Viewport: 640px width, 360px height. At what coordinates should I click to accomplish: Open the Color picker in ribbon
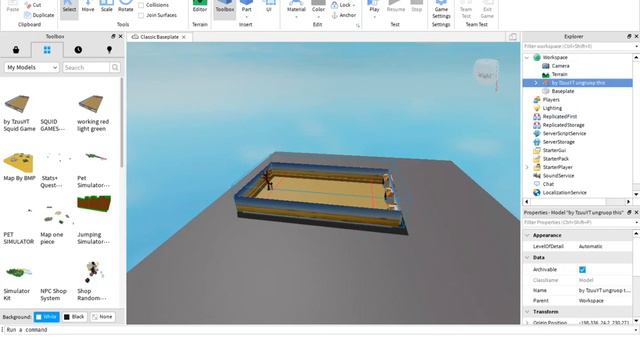318,9
